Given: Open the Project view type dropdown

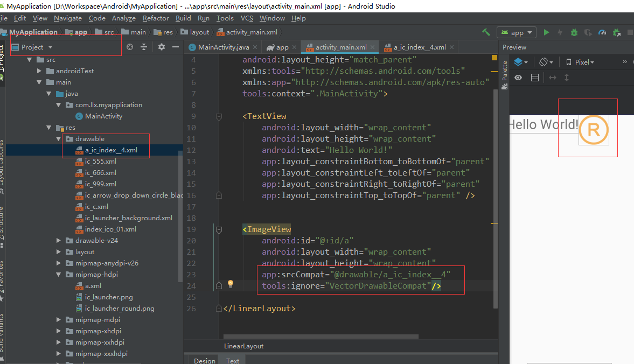Looking at the screenshot, I should point(32,47).
